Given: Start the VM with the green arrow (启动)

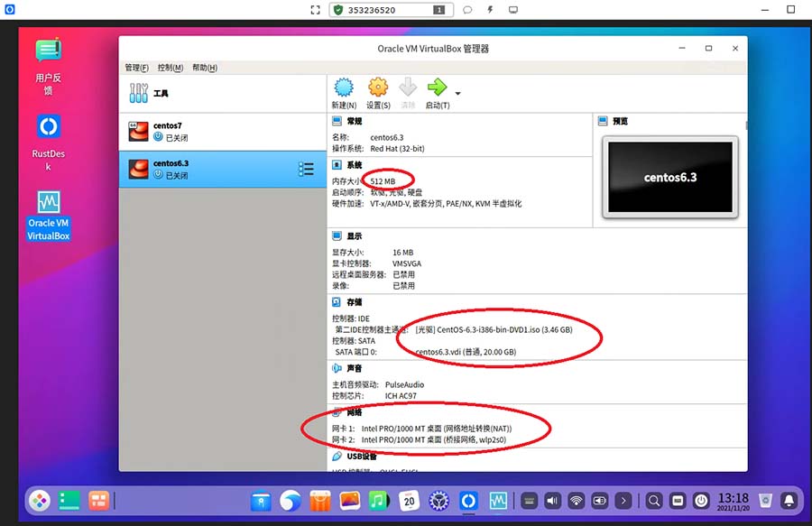Looking at the screenshot, I should 437,88.
